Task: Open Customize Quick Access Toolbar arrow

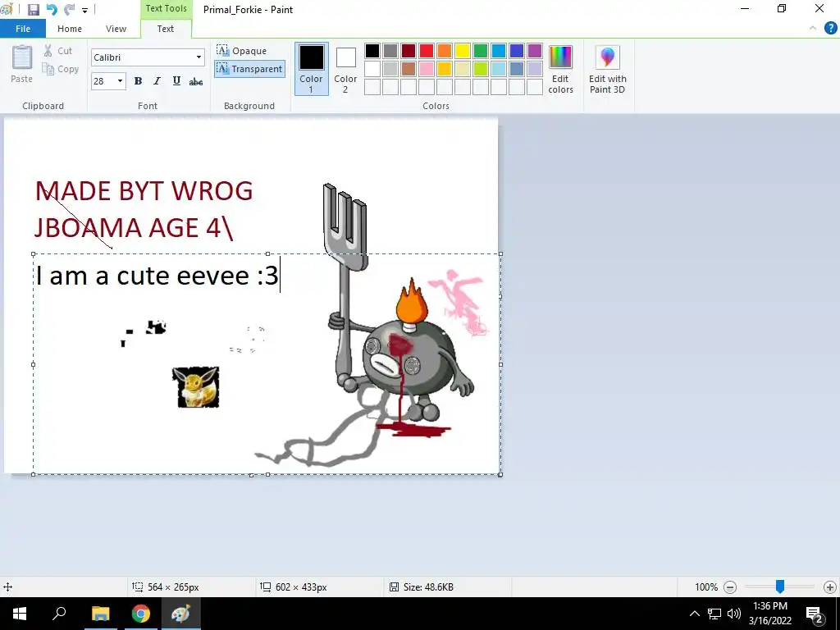Action: [84, 10]
